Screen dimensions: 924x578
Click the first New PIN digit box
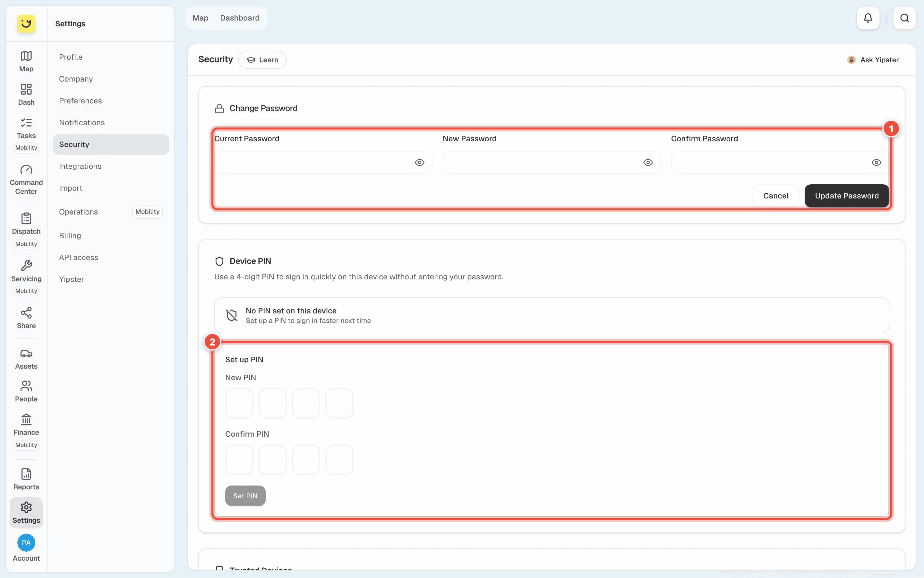(239, 403)
